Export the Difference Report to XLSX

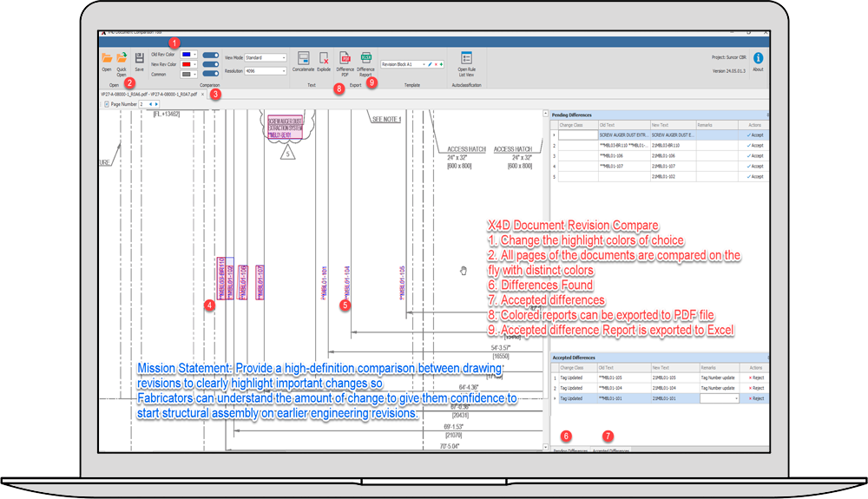[x=366, y=58]
